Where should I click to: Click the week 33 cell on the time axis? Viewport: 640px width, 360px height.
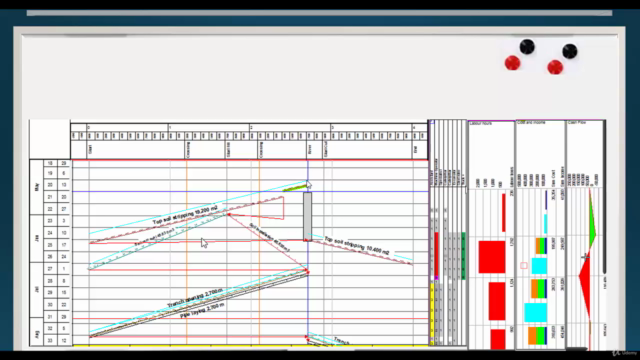[x=50, y=340]
